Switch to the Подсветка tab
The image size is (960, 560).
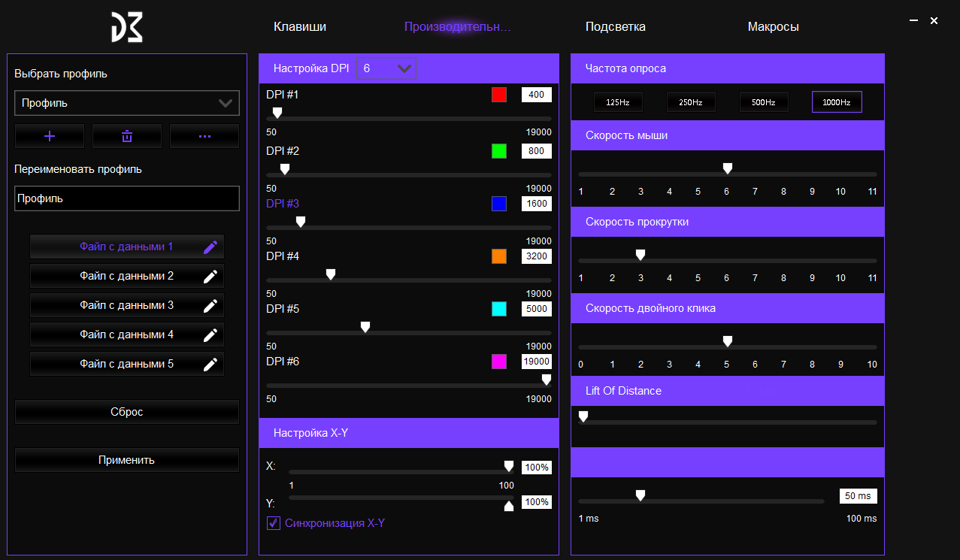point(615,27)
